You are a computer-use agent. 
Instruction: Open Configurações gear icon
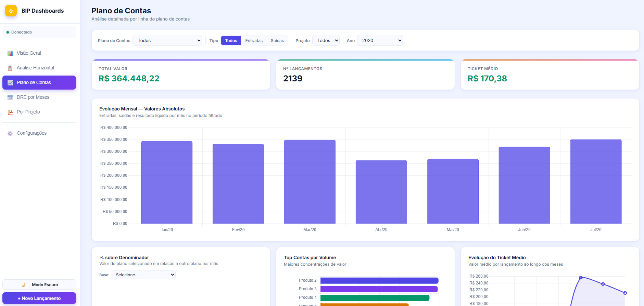(x=10, y=133)
